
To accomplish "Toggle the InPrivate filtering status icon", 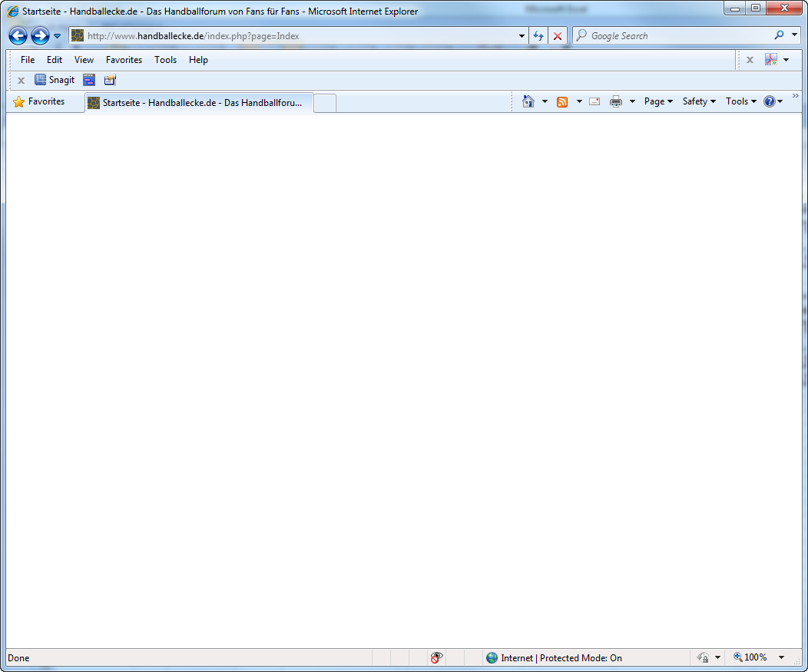I will pyautogui.click(x=436, y=657).
